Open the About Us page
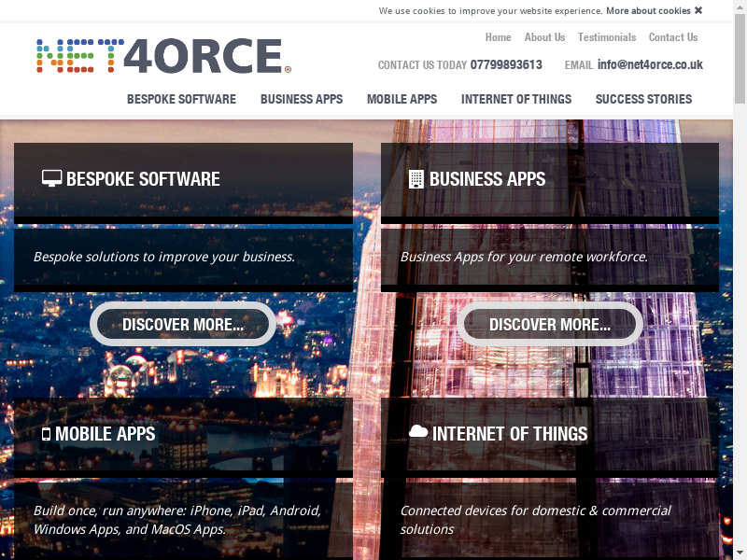 544,37
